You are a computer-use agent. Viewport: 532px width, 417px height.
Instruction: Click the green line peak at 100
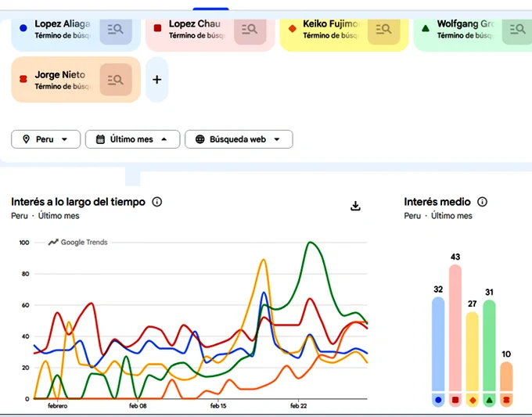pos(310,243)
